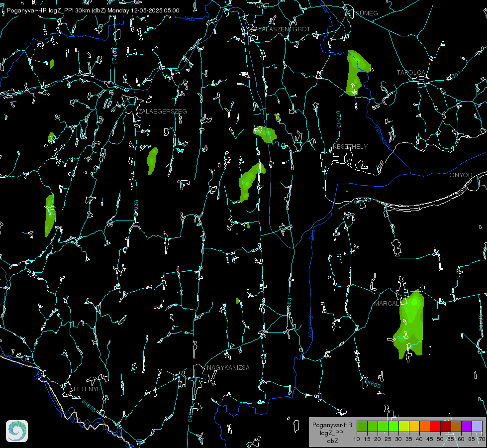Viewport: 487px width, 448px height.
Task: Click the NAGYKANIZSA city label
Action: [228, 367]
